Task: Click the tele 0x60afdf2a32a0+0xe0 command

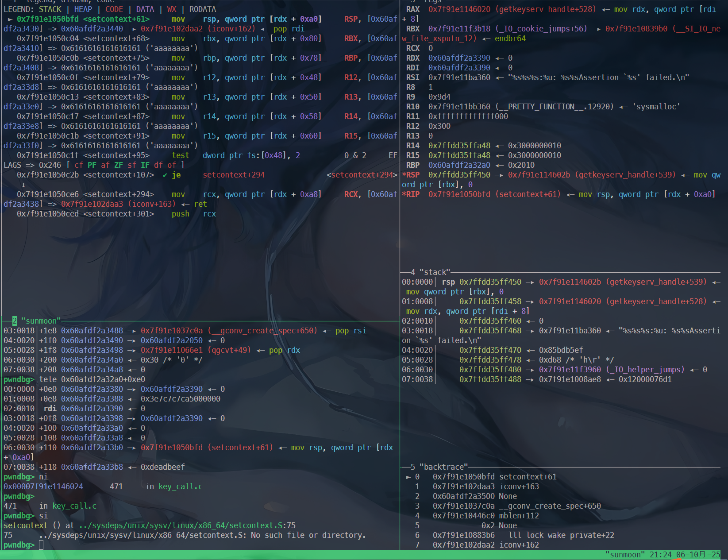Action: point(92,379)
